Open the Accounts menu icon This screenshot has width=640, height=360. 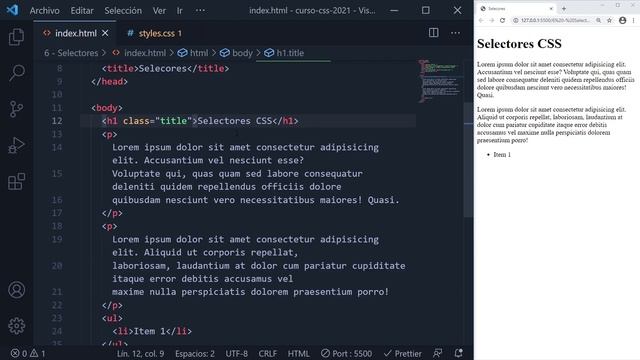click(16, 290)
